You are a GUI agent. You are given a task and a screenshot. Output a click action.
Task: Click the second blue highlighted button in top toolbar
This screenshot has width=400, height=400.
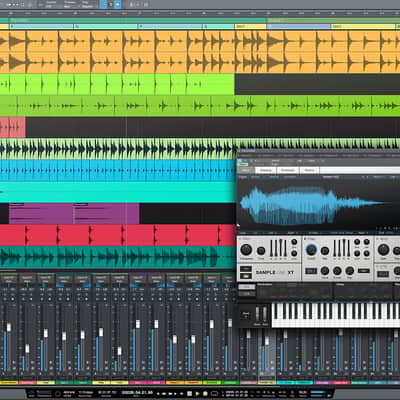point(118,4)
